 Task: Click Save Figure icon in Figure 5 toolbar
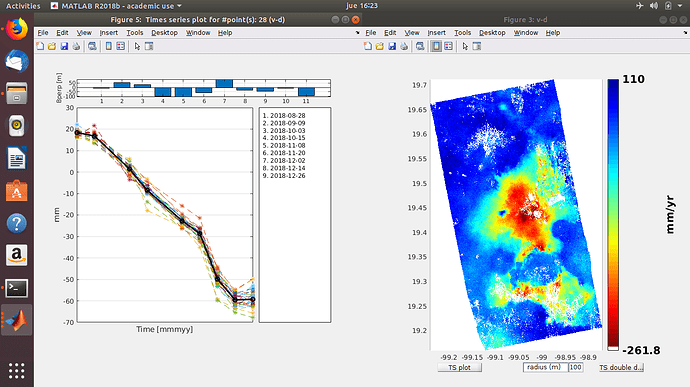point(64,46)
